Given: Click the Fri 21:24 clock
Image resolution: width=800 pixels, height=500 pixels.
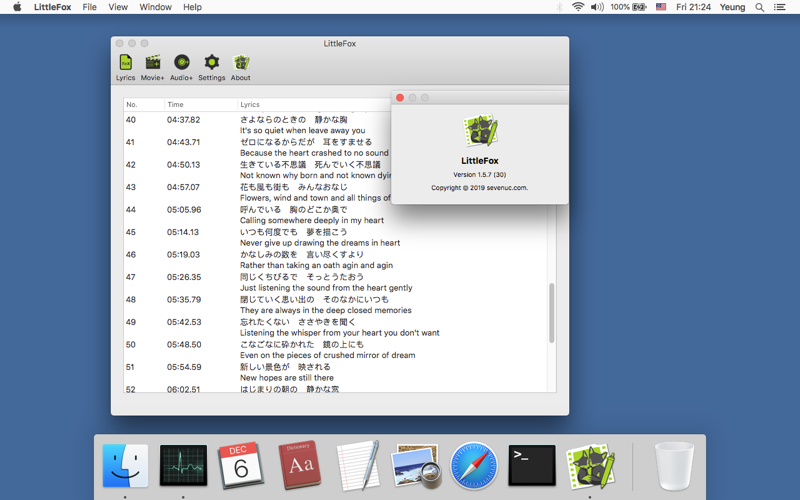Looking at the screenshot, I should coord(693,7).
